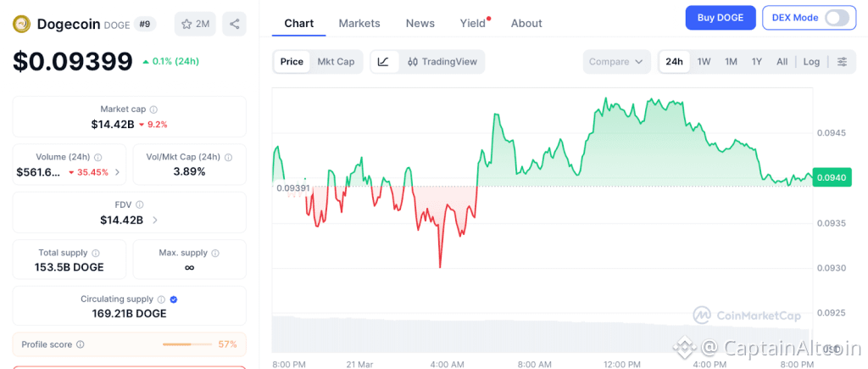Select the Price chart view
The image size is (868, 369).
pyautogui.click(x=292, y=62)
